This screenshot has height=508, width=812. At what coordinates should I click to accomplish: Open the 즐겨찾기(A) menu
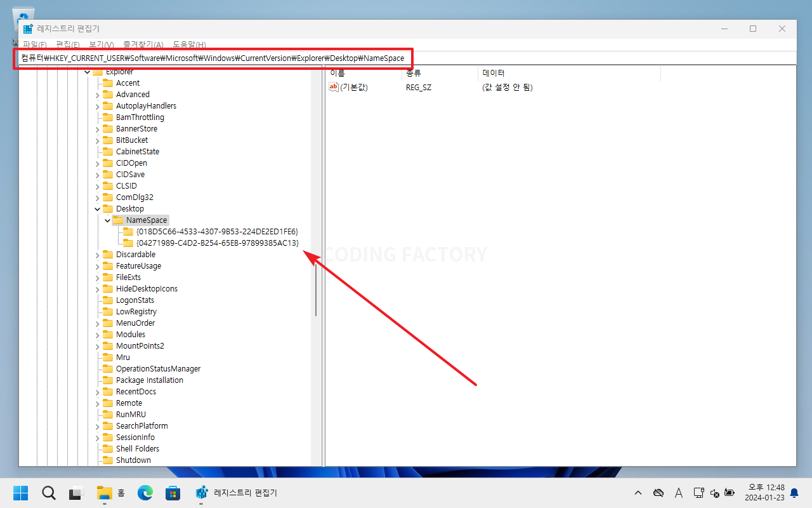pos(143,44)
